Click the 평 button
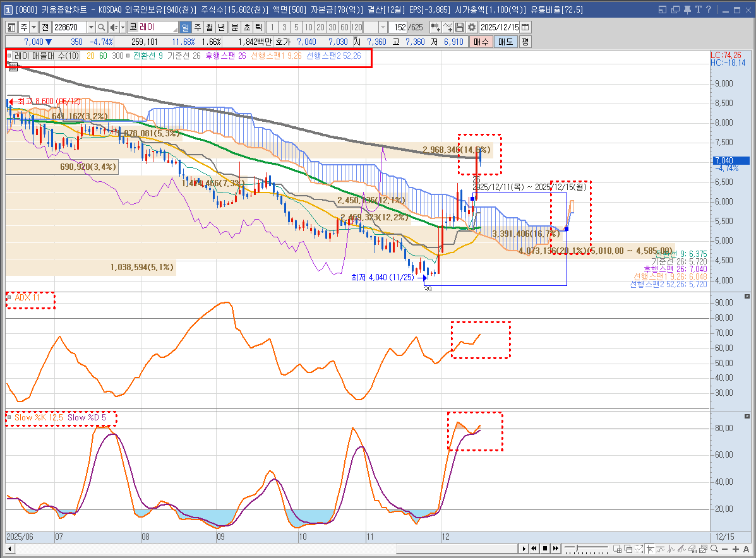 click(x=525, y=42)
